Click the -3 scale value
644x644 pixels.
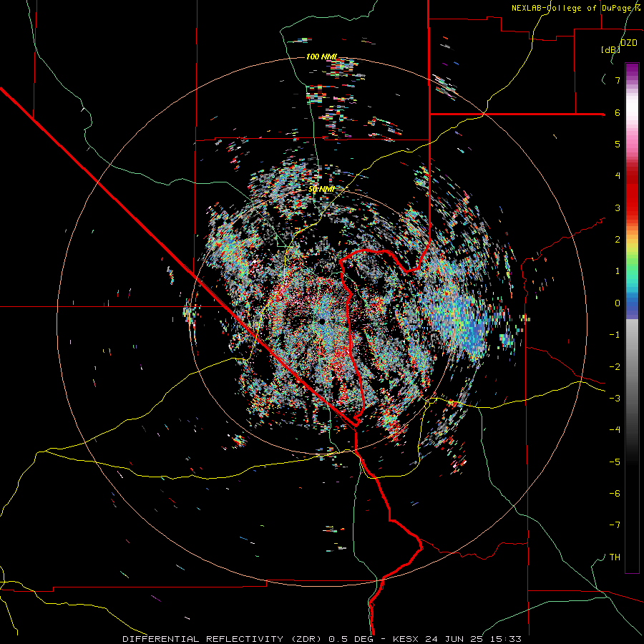pos(615,399)
